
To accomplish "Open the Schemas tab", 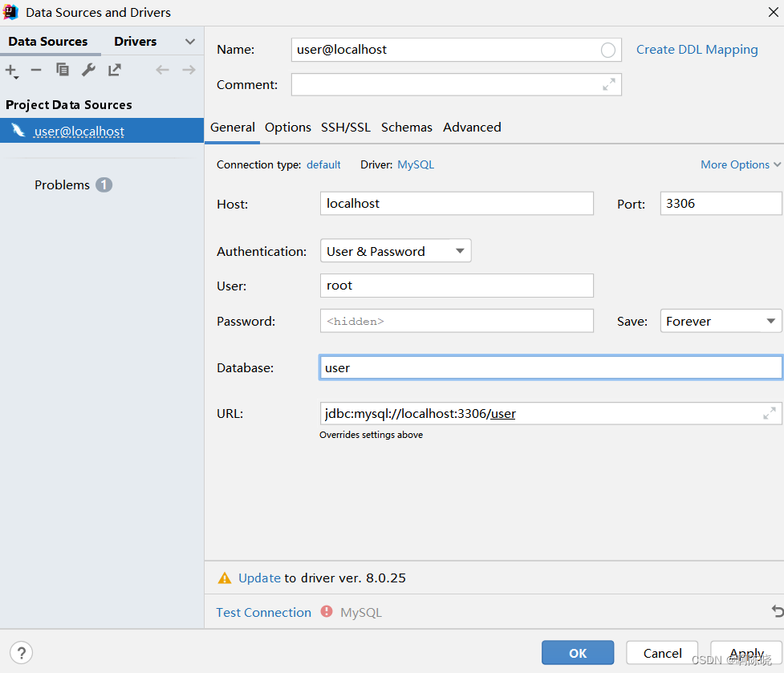I will pos(407,128).
